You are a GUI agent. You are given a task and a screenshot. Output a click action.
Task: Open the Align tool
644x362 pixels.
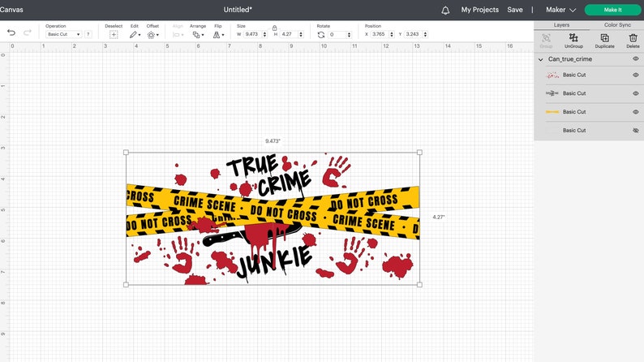tap(178, 35)
